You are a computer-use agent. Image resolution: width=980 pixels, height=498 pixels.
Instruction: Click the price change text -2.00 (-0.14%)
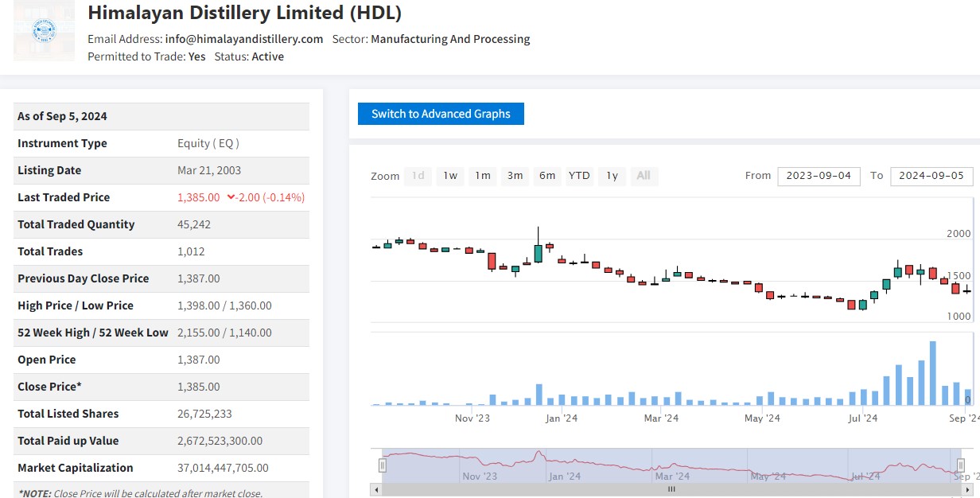pyautogui.click(x=271, y=197)
